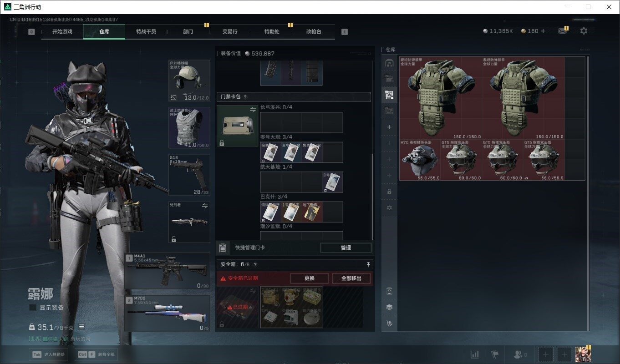Open the 特战干员 tab
620x364 pixels.
coord(146,32)
